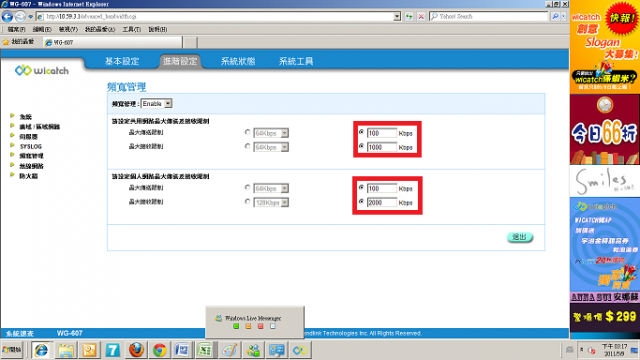Open Word from the taskbar
This screenshot has width=640, height=360.
click(182, 350)
